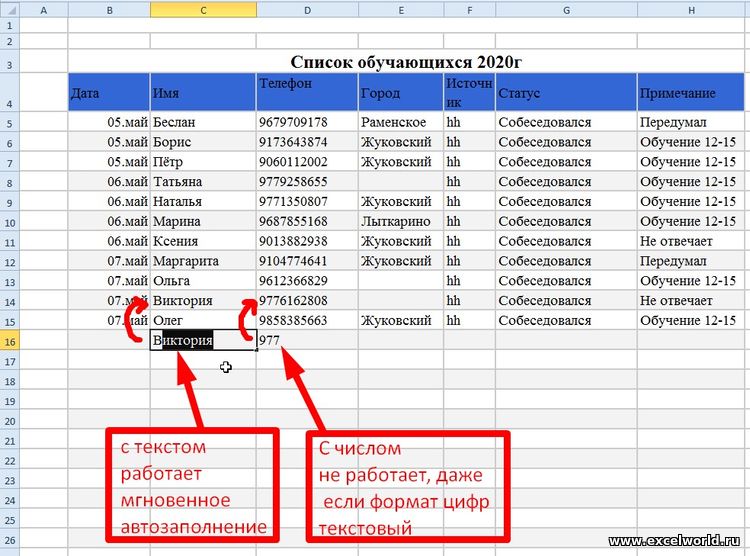Select the name cell 'Маргарита'
This screenshot has width=750, height=556.
(203, 261)
